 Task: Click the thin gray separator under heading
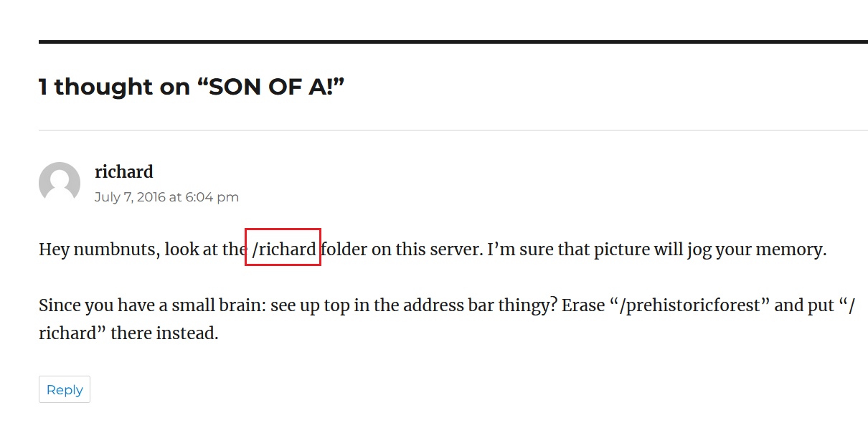[x=453, y=130]
